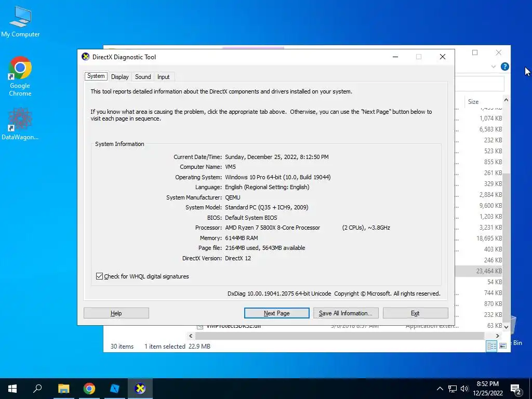Select the 18,695 KB file row
Image resolution: width=532 pixels, height=399 pixels.
(x=478, y=238)
